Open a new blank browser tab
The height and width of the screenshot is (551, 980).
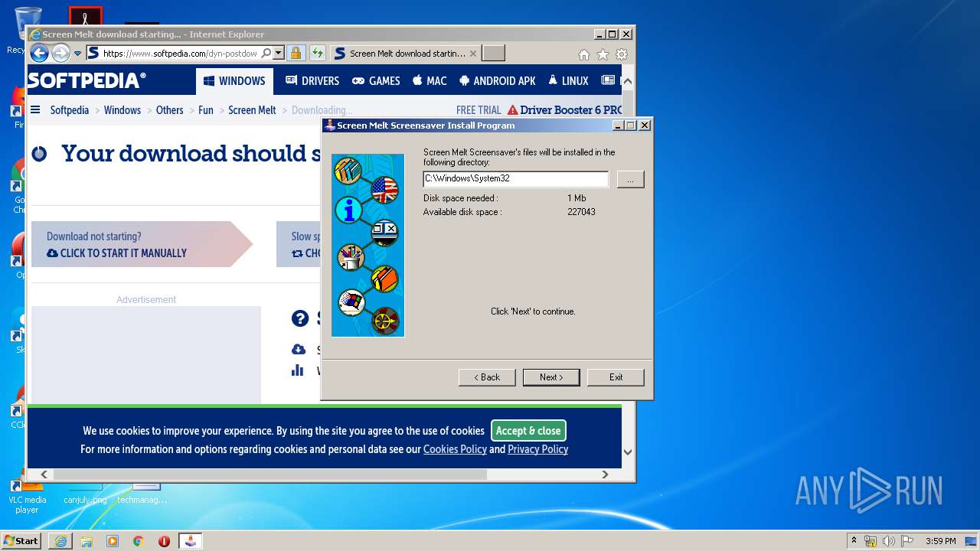(x=493, y=54)
